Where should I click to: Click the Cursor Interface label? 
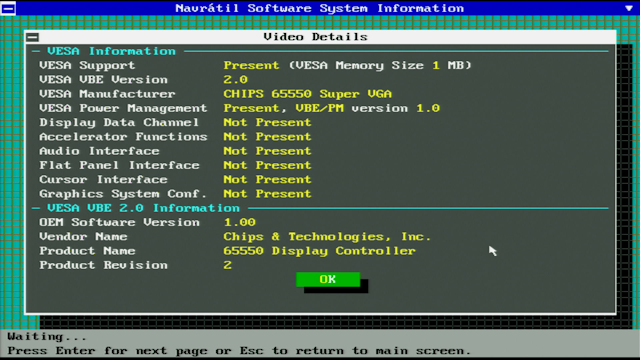[103, 180]
